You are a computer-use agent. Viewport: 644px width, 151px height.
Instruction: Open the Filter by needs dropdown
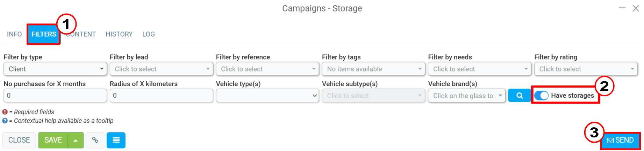[x=480, y=69]
